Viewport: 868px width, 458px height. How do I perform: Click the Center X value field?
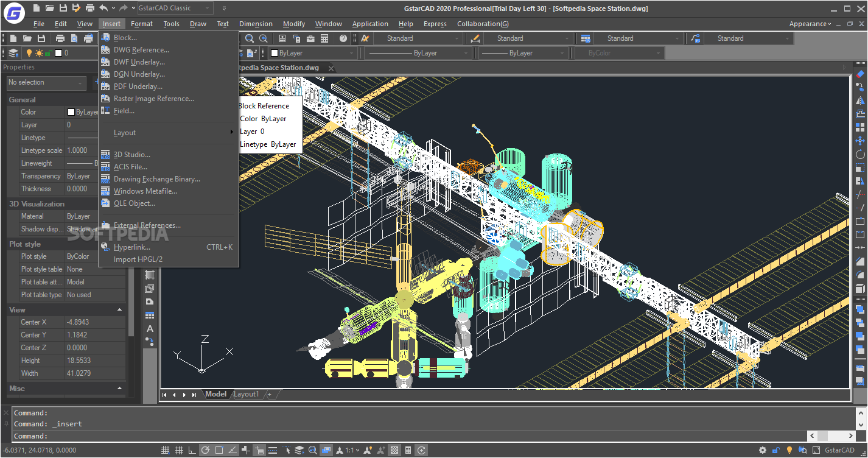[95, 322]
